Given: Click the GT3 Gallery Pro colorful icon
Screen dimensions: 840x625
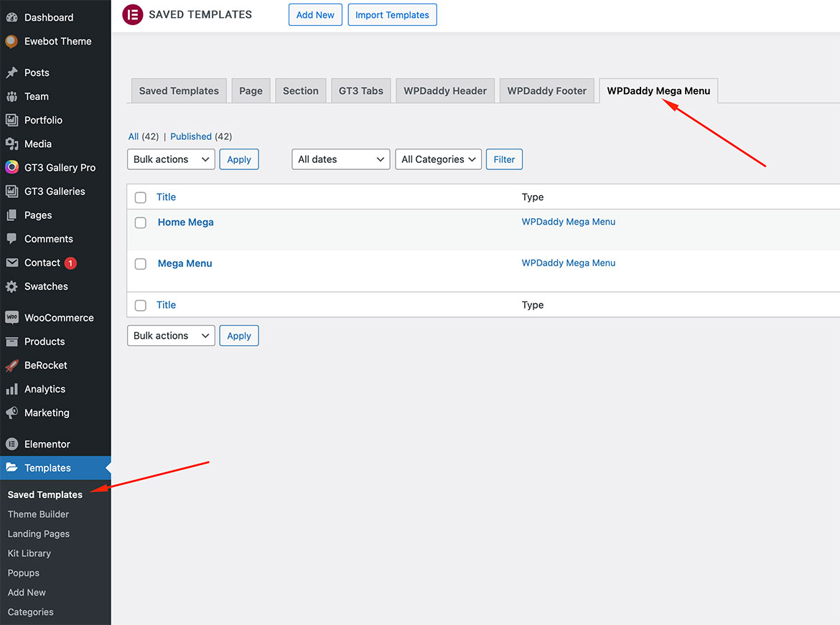Looking at the screenshot, I should tap(11, 167).
